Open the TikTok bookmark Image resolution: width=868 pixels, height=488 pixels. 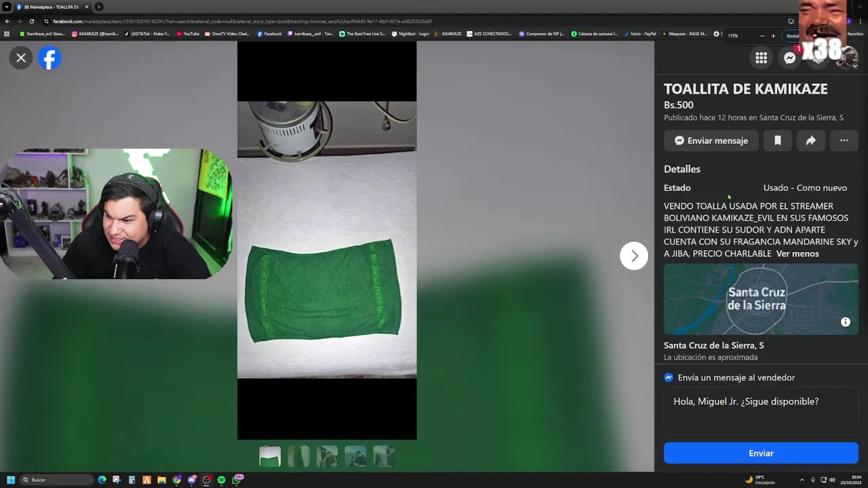coord(147,34)
